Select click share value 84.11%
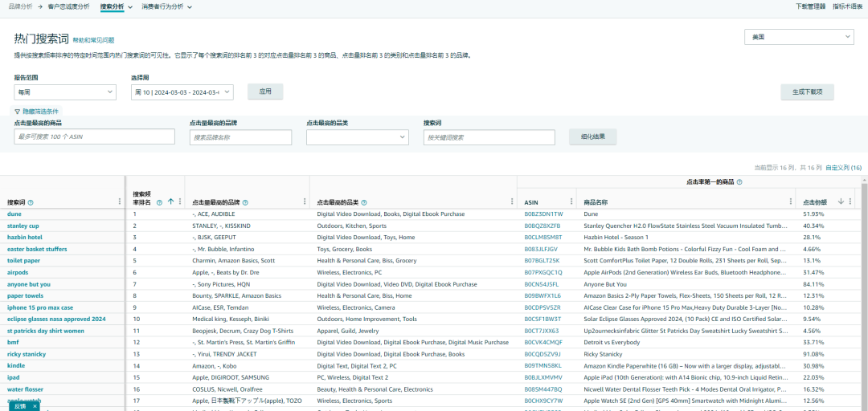This screenshot has height=411, width=868. click(813, 284)
